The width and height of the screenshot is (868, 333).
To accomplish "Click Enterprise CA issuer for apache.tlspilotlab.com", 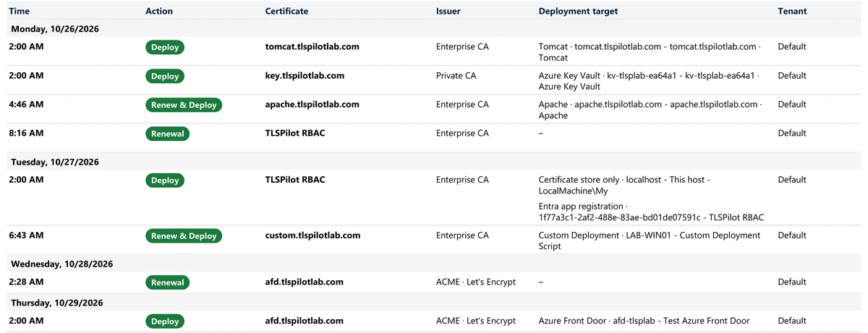I will (x=462, y=104).
